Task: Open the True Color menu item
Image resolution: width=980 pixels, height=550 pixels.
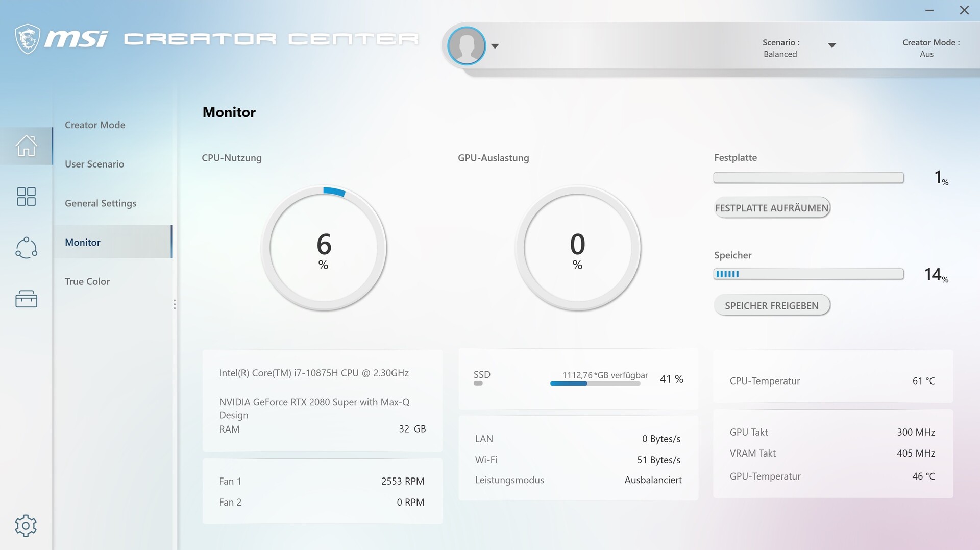Action: point(87,281)
